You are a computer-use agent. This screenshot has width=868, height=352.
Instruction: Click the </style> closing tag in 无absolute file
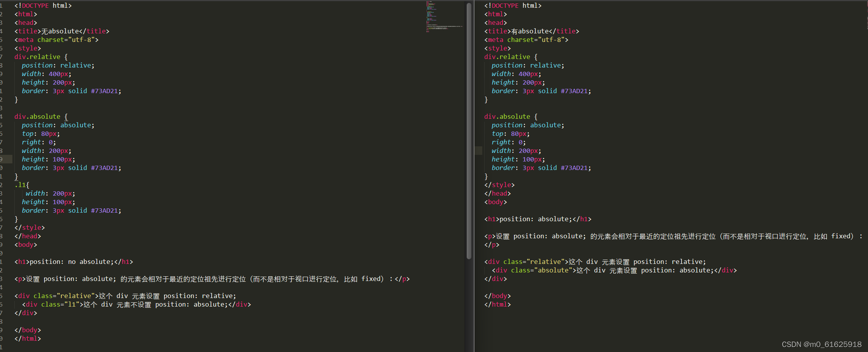click(x=29, y=227)
